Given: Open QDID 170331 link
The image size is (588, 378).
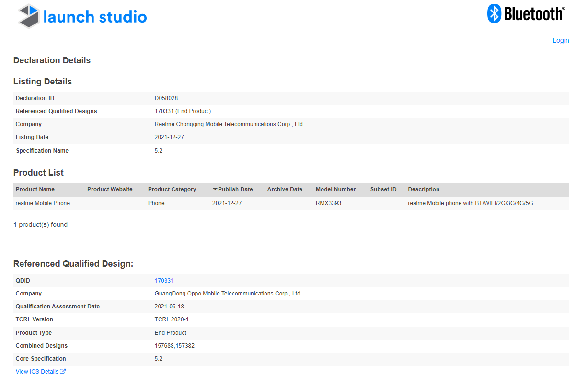Looking at the screenshot, I should (164, 281).
